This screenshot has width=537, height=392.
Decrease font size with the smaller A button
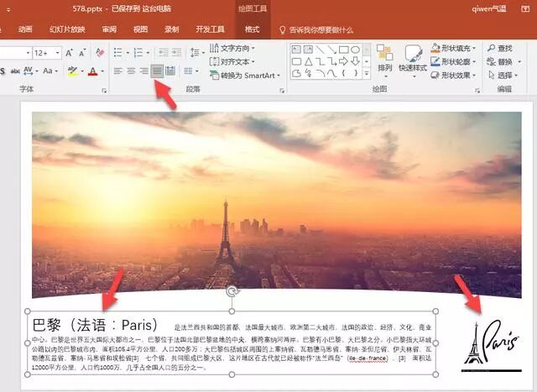click(x=82, y=53)
